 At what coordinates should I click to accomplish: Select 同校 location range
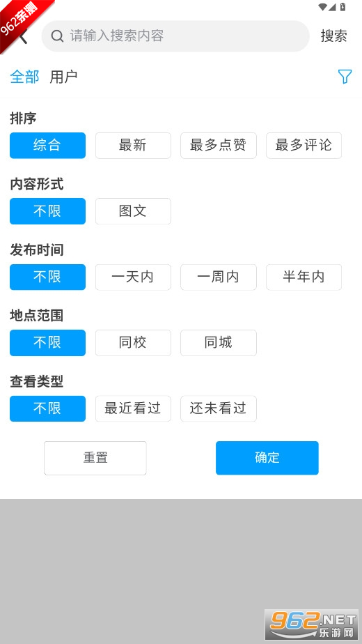133,343
